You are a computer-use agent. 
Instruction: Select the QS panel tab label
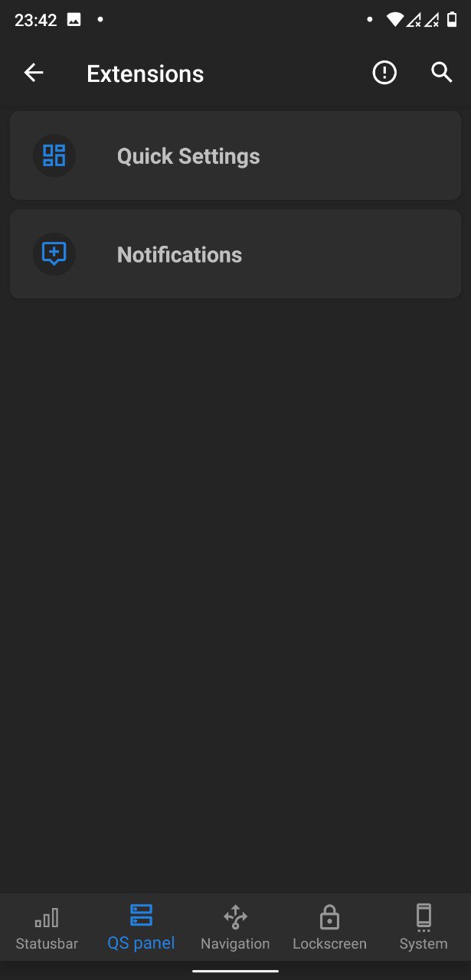pyautogui.click(x=141, y=943)
